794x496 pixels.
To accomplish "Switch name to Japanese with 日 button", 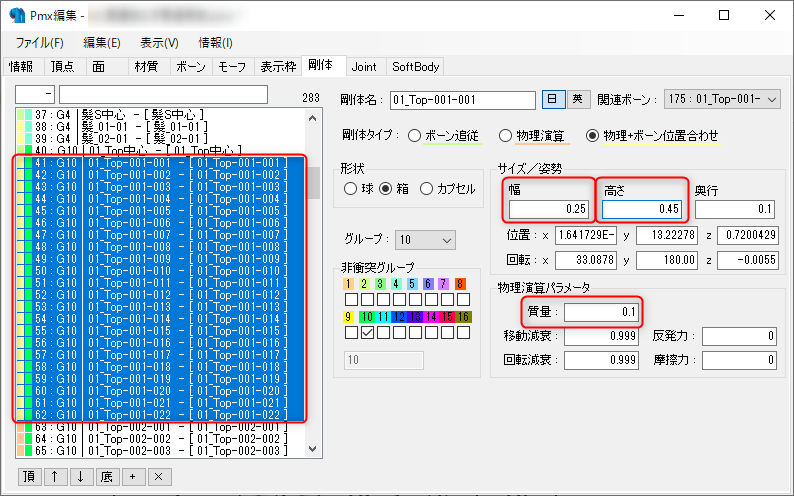I will [553, 99].
